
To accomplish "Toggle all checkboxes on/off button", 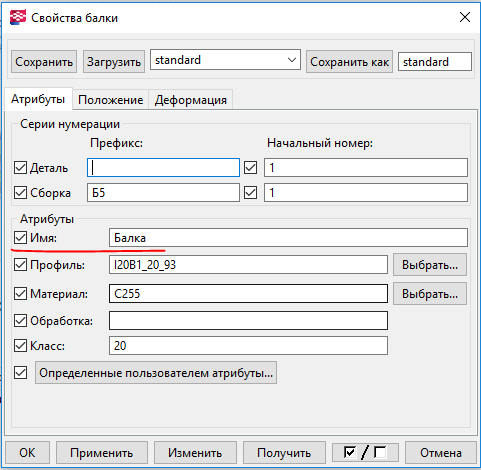I will [x=365, y=453].
